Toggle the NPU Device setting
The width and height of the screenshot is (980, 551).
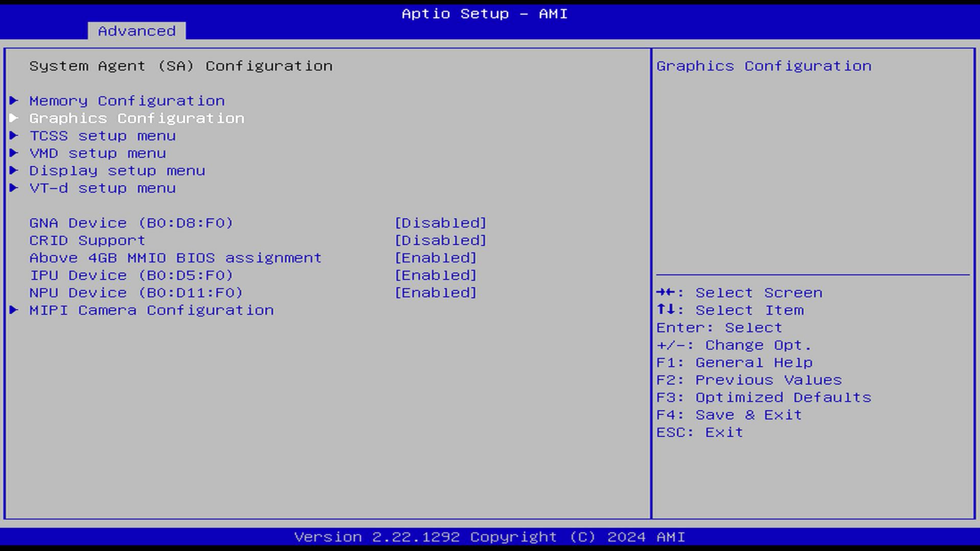click(x=436, y=292)
